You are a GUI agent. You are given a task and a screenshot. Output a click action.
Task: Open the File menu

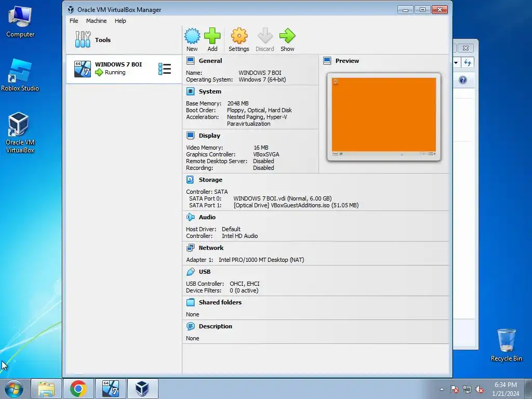tap(74, 21)
